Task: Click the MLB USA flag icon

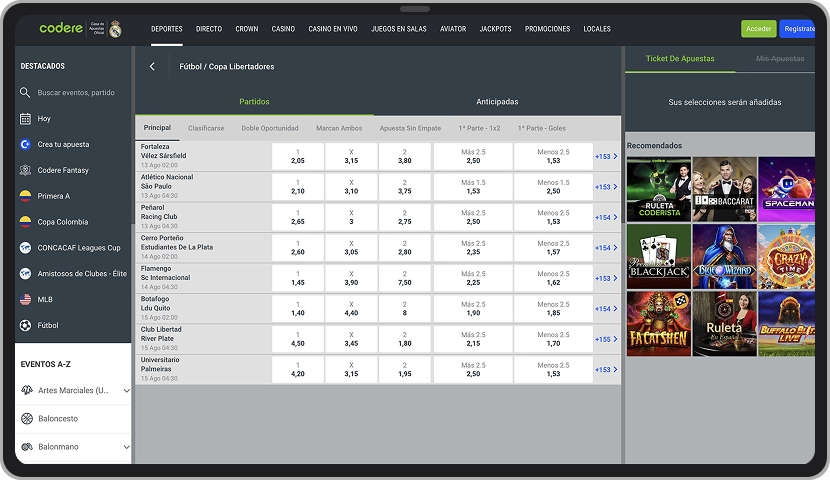Action: point(25,300)
